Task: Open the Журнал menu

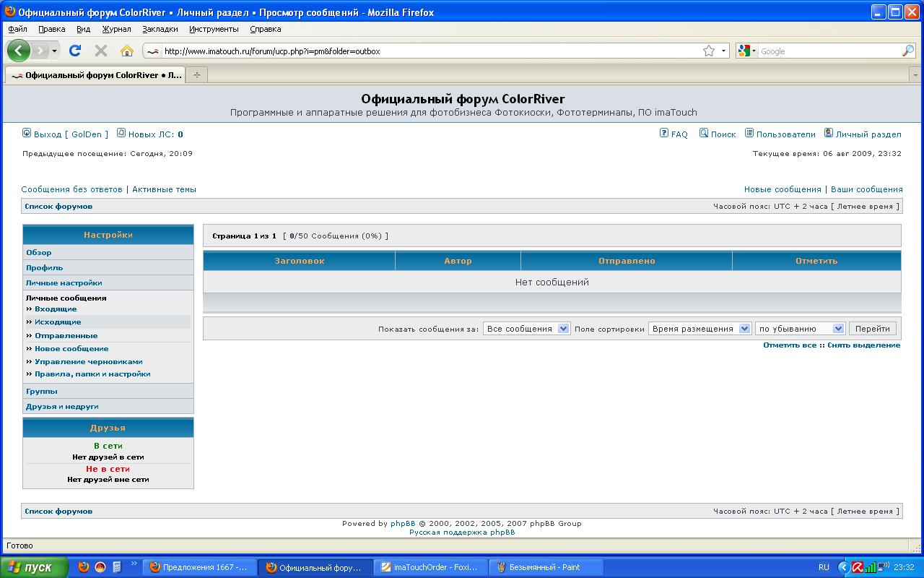Action: (x=116, y=29)
